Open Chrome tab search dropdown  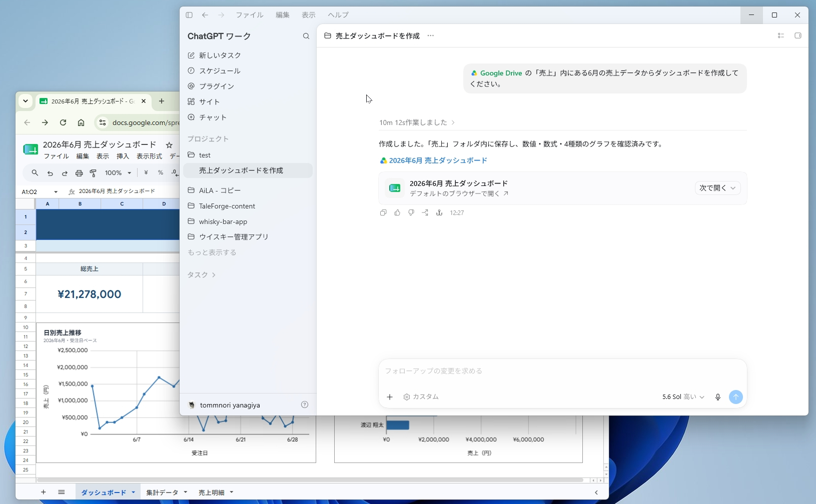click(x=25, y=101)
